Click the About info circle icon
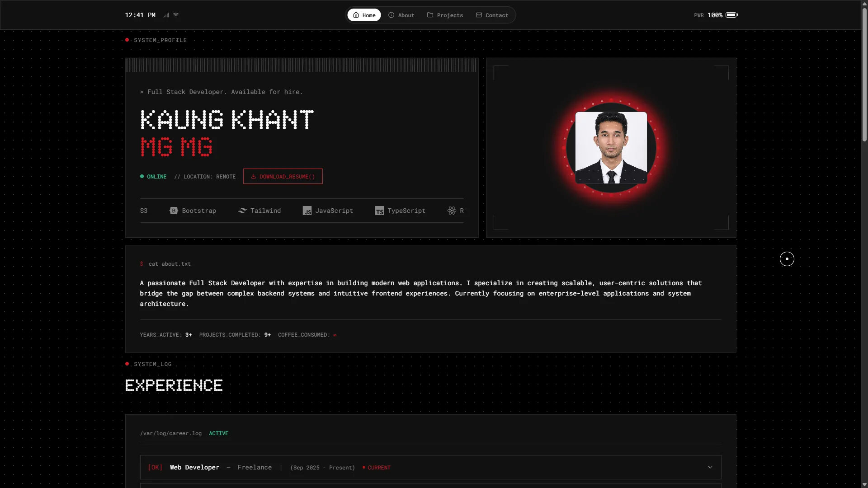The width and height of the screenshot is (868, 488). click(x=391, y=15)
